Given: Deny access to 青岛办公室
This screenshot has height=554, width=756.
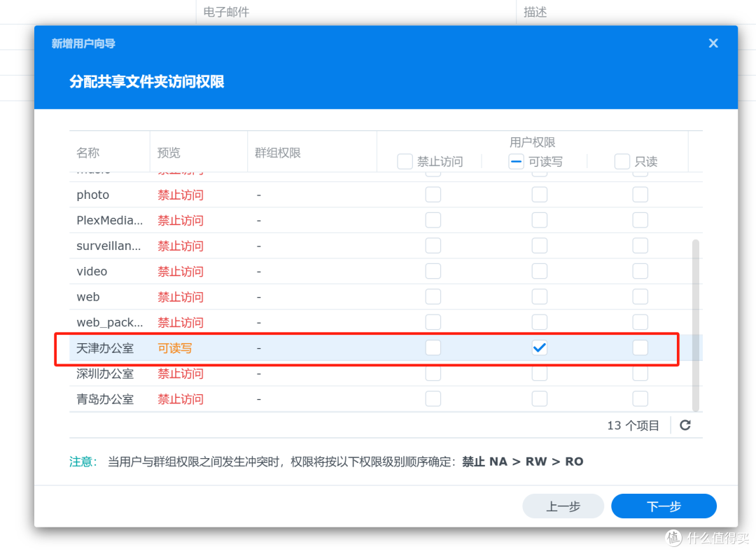Looking at the screenshot, I should [x=433, y=399].
